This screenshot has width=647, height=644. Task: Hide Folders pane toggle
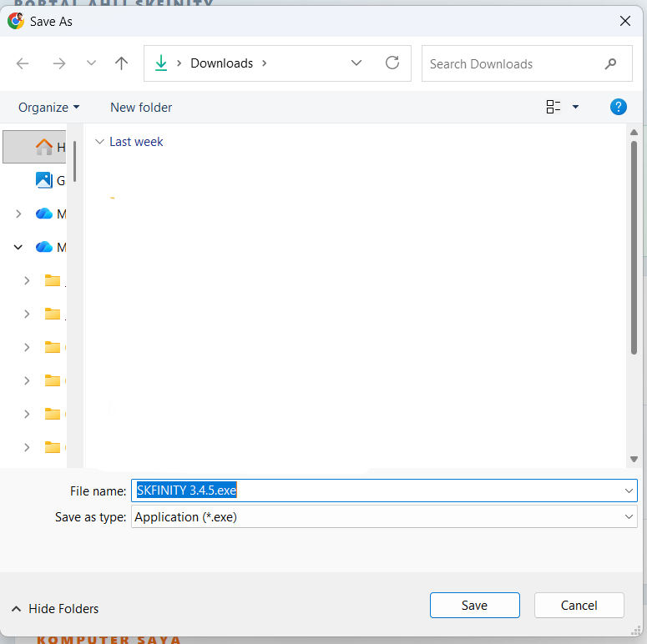pyautogui.click(x=55, y=608)
